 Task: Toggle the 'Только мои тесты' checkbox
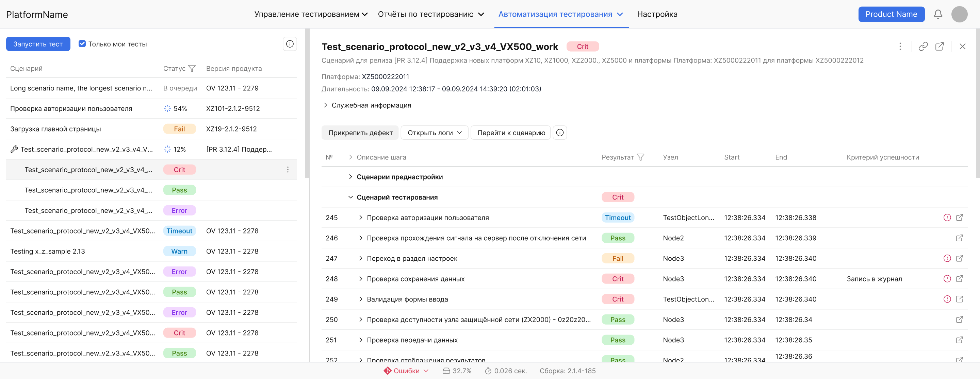(82, 44)
